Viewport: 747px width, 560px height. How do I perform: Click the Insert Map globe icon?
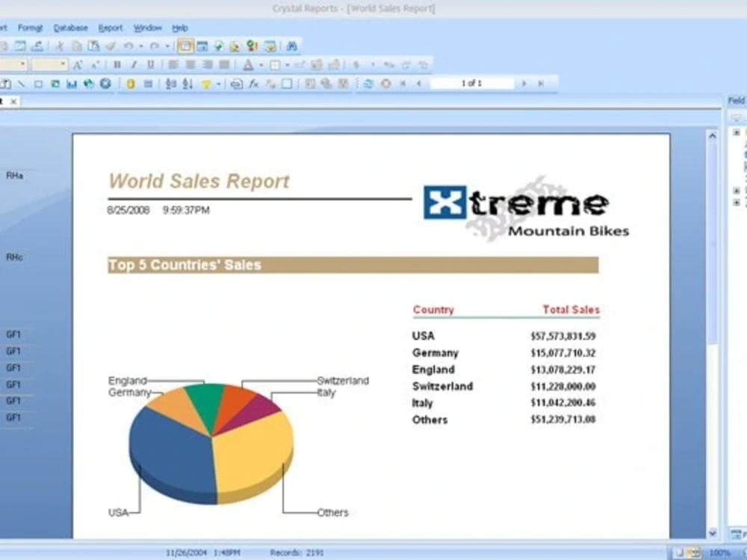(89, 84)
